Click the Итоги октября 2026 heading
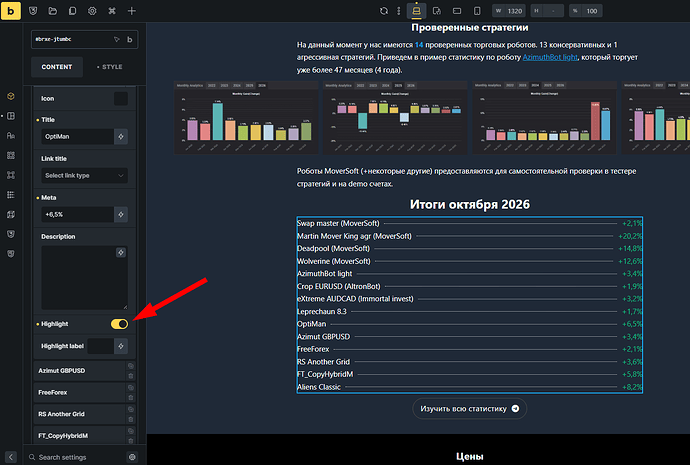 point(470,205)
